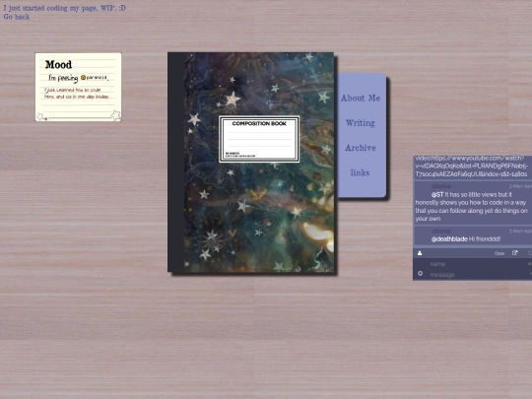
Task: Click the 'COMPOSITION BOOK' label text
Action: (x=259, y=123)
